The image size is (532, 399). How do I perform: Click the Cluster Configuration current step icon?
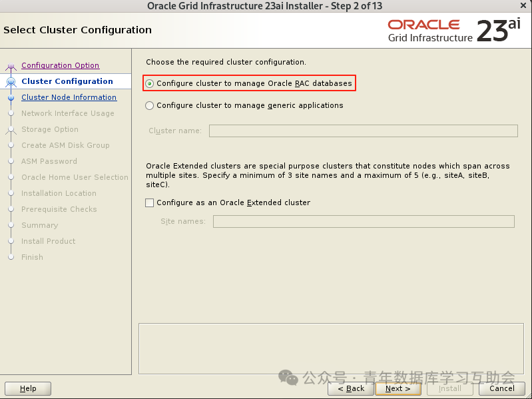(11, 82)
